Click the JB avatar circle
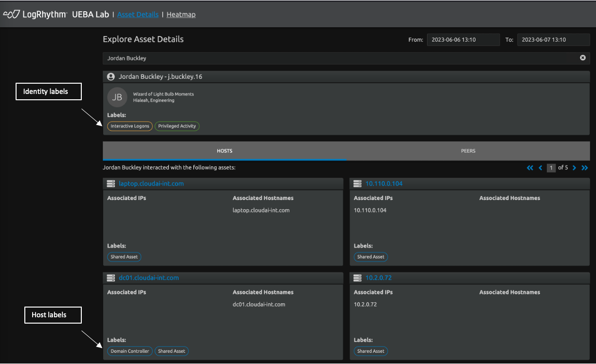 coord(117,97)
